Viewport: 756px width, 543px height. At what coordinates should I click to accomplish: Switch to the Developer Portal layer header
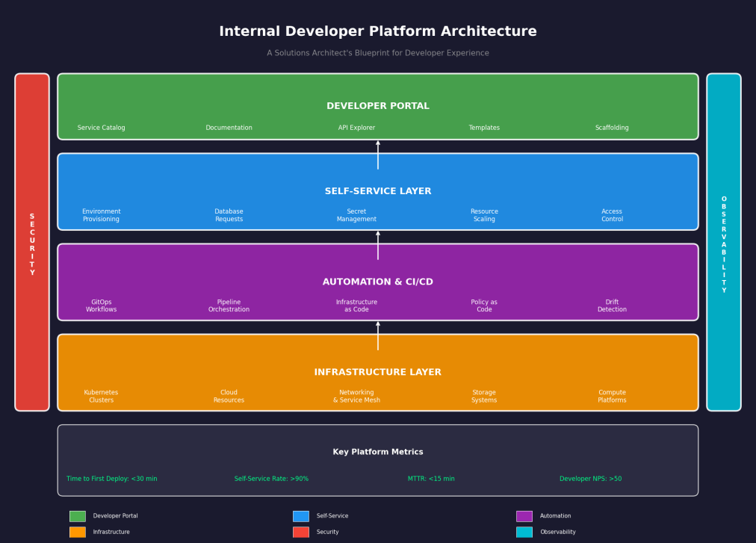[x=378, y=105]
